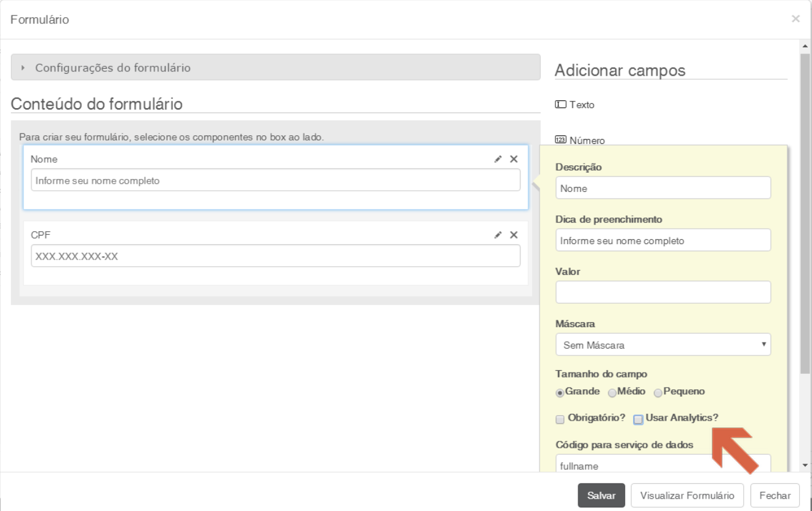Screen dimensions: 812x511
Task: Click the pencil edit icon on Nome field
Action: (498, 159)
